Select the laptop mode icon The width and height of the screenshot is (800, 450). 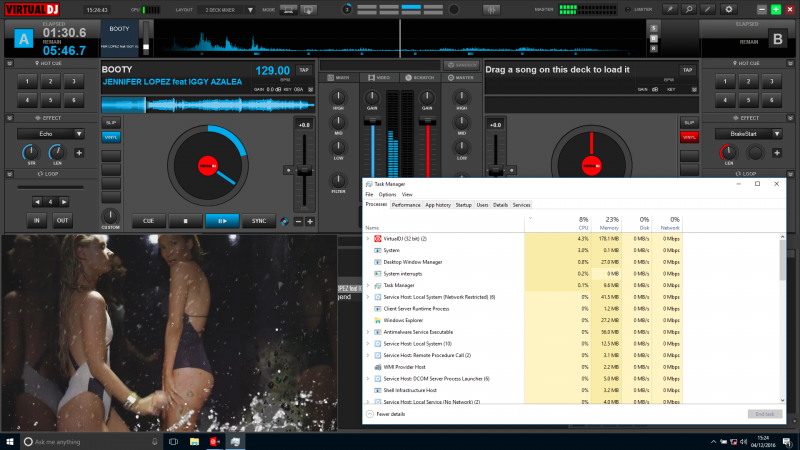(x=288, y=10)
